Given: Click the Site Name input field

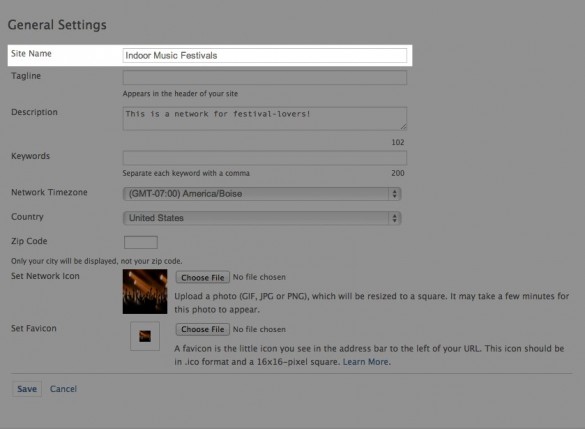Looking at the screenshot, I should click(x=265, y=56).
